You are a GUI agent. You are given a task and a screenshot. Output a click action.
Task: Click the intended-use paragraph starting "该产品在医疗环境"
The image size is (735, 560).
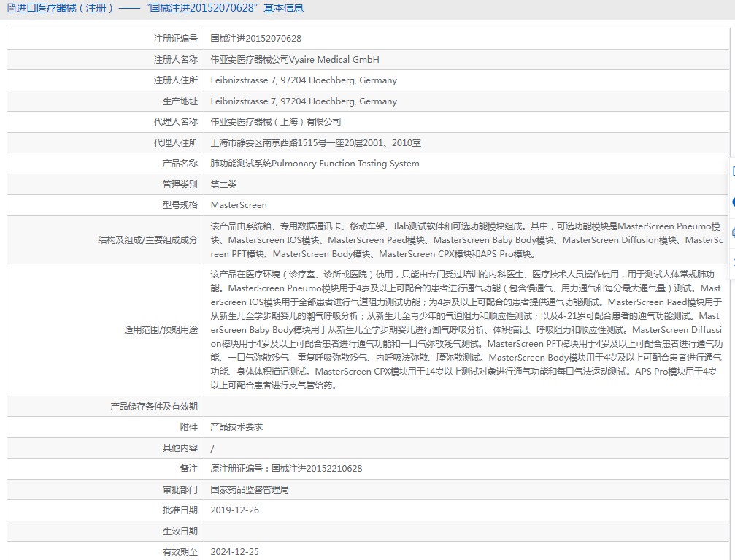click(x=467, y=330)
